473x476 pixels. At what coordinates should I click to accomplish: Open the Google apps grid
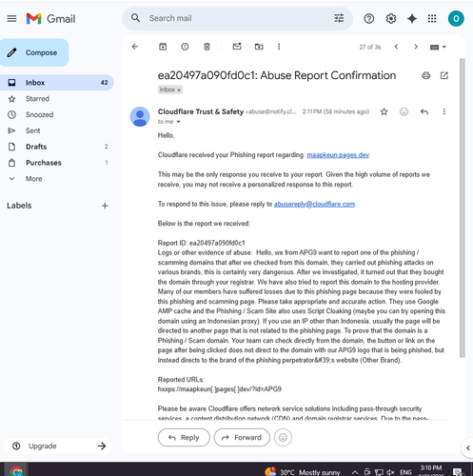tap(432, 19)
